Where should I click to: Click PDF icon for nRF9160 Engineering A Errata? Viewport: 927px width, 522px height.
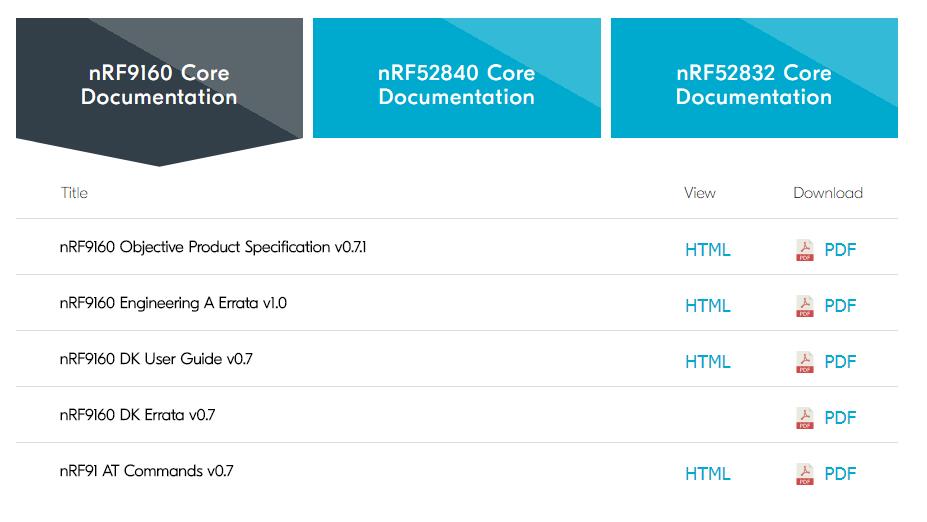[x=804, y=306]
